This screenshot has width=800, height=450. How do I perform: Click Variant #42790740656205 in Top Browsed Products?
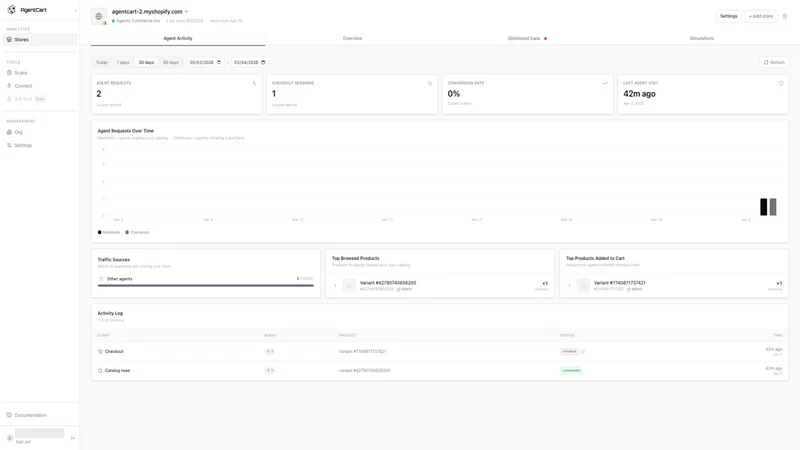point(388,283)
